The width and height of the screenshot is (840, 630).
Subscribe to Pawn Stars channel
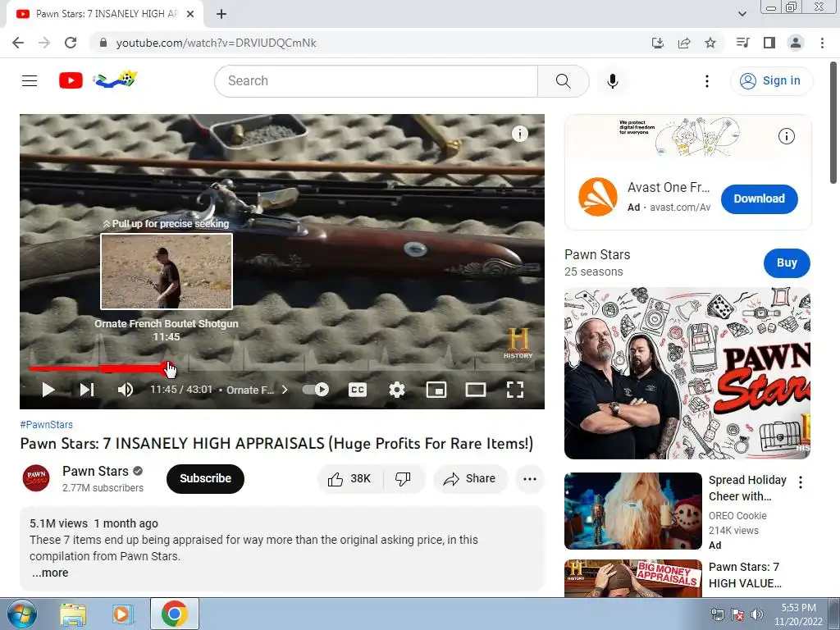(205, 478)
